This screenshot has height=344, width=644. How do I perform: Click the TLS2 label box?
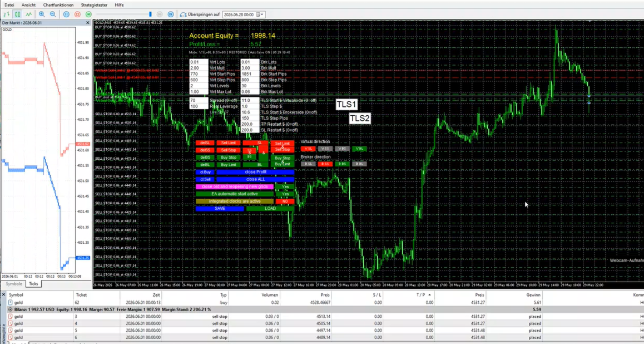pyautogui.click(x=360, y=119)
